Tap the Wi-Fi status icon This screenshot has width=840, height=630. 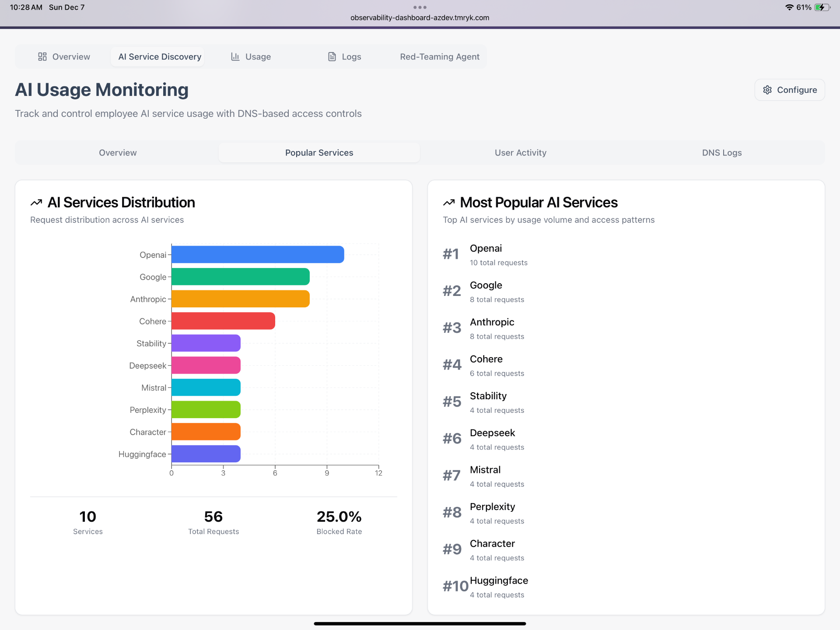pos(789,7)
